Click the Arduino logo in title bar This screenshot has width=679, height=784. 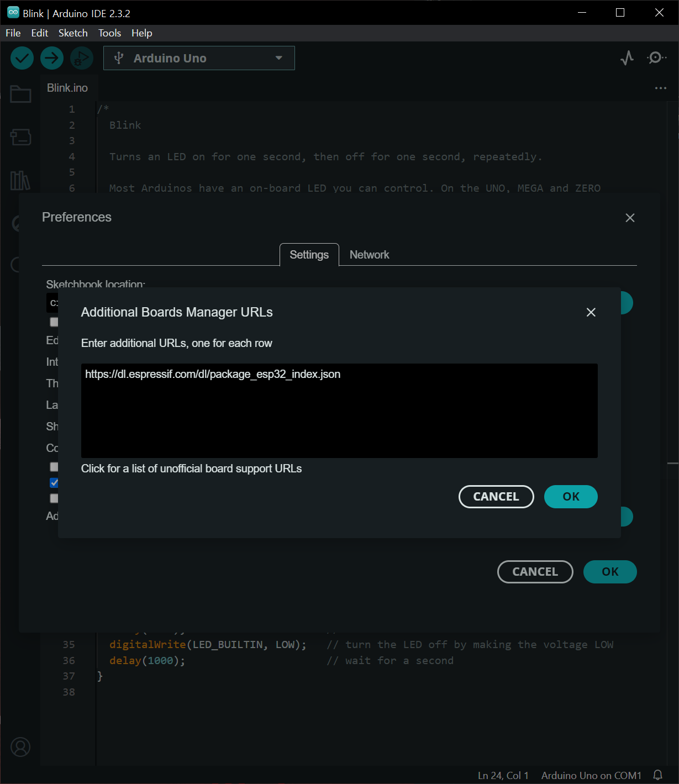pyautogui.click(x=13, y=13)
